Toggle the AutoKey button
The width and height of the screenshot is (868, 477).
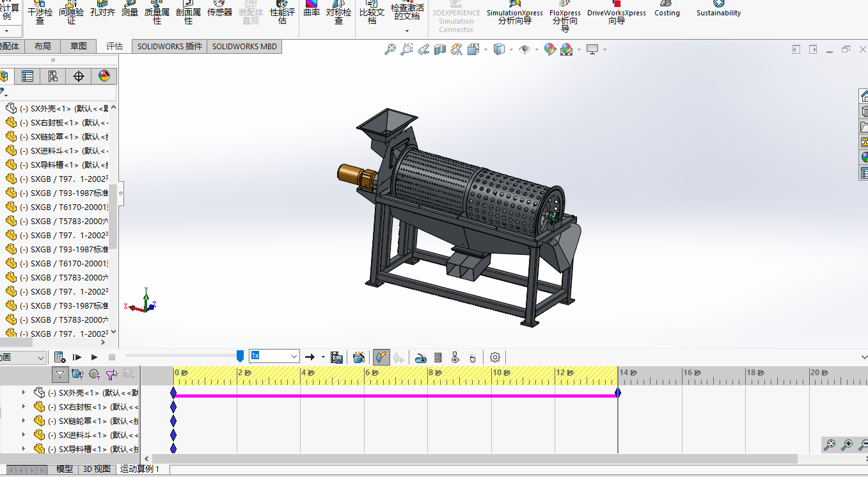[x=381, y=357]
